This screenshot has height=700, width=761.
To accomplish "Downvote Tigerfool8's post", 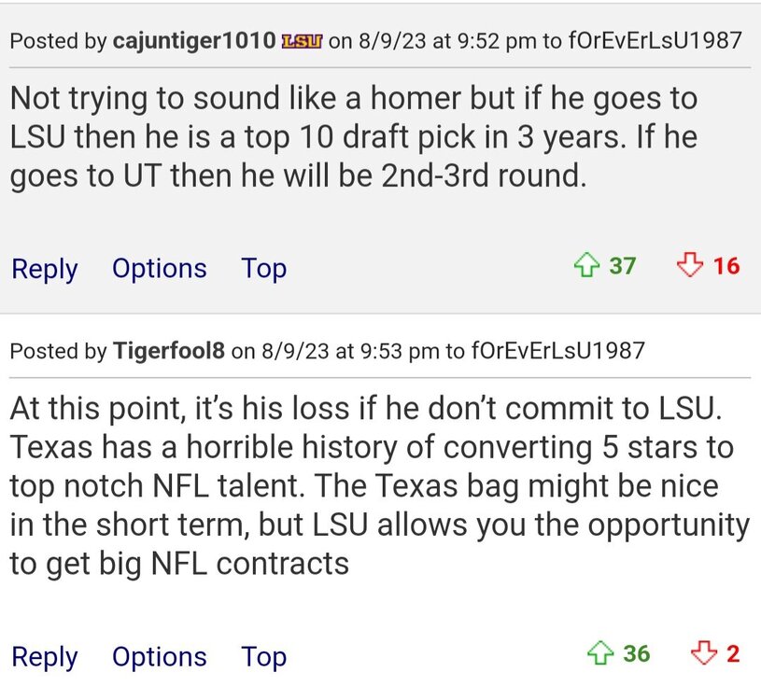I will click(702, 654).
